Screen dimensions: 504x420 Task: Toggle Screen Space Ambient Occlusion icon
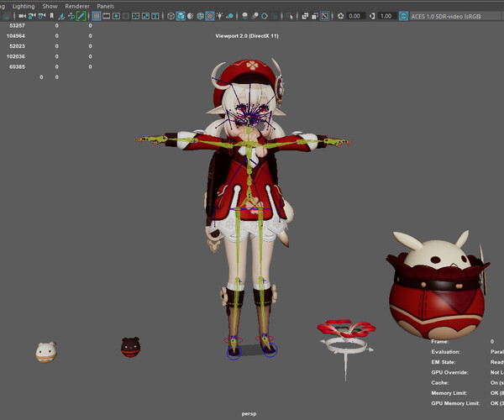pos(245,16)
